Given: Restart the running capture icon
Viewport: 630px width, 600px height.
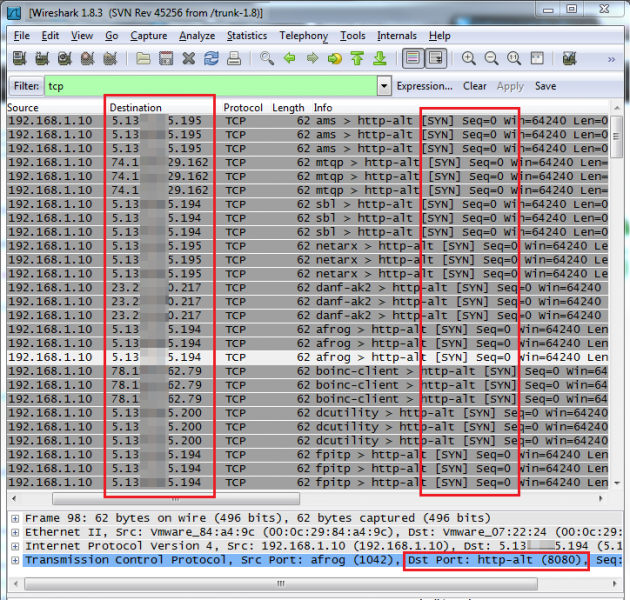Looking at the screenshot, I should coord(110,59).
